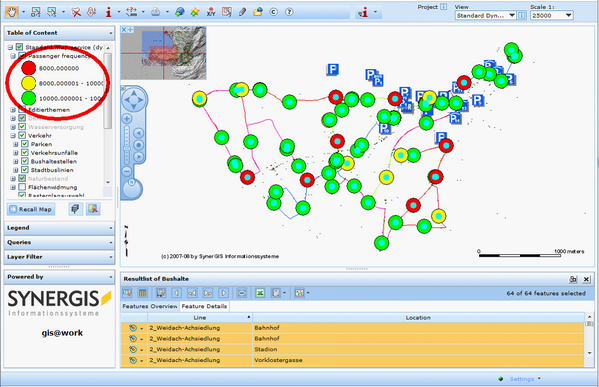Click the add bookmark star icon
Viewport: 599px width, 387px height.
(x=195, y=12)
